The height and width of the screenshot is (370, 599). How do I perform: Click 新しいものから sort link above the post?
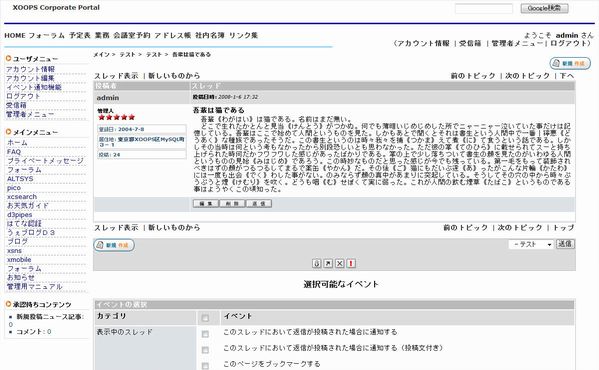point(174,76)
